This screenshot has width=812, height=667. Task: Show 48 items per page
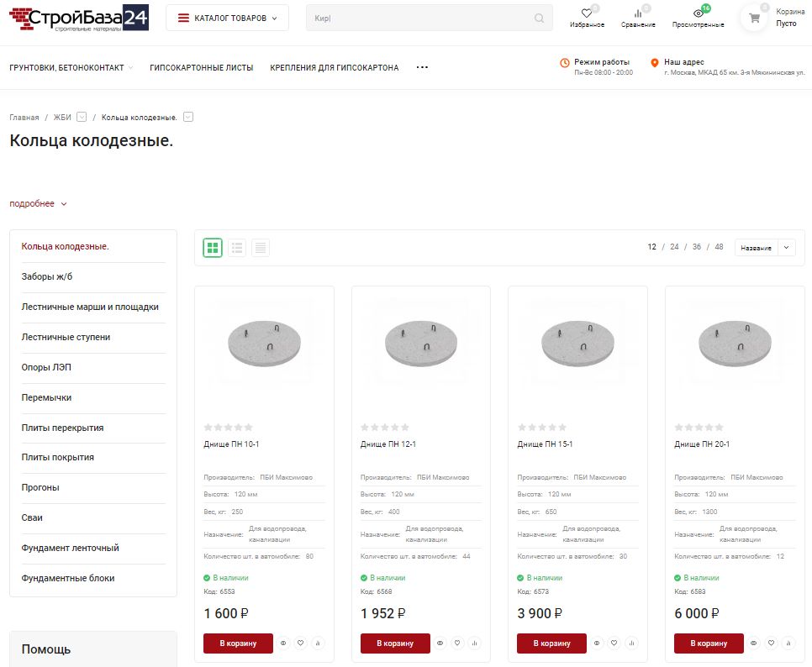pyautogui.click(x=719, y=247)
